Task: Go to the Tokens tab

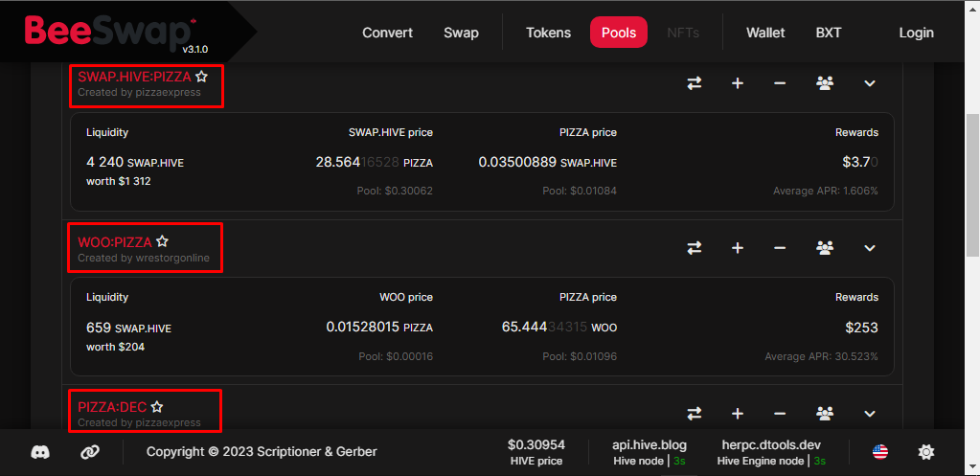Action: coord(548,33)
